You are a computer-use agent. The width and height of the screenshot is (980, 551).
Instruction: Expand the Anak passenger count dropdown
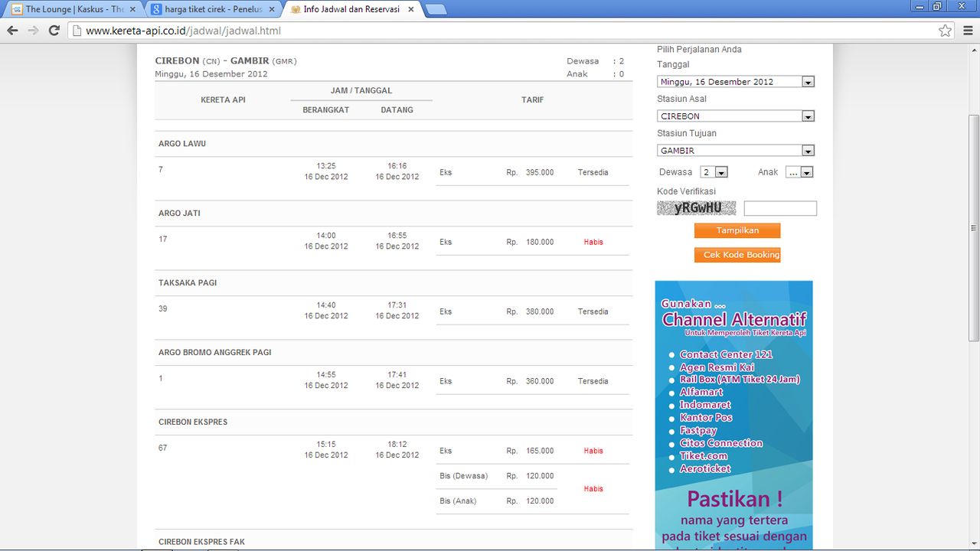click(x=799, y=172)
